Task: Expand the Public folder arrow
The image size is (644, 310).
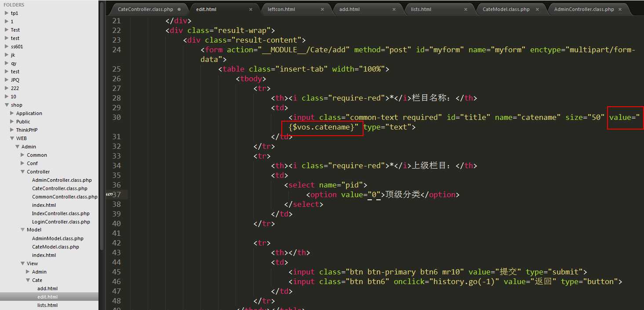Action: [12, 122]
